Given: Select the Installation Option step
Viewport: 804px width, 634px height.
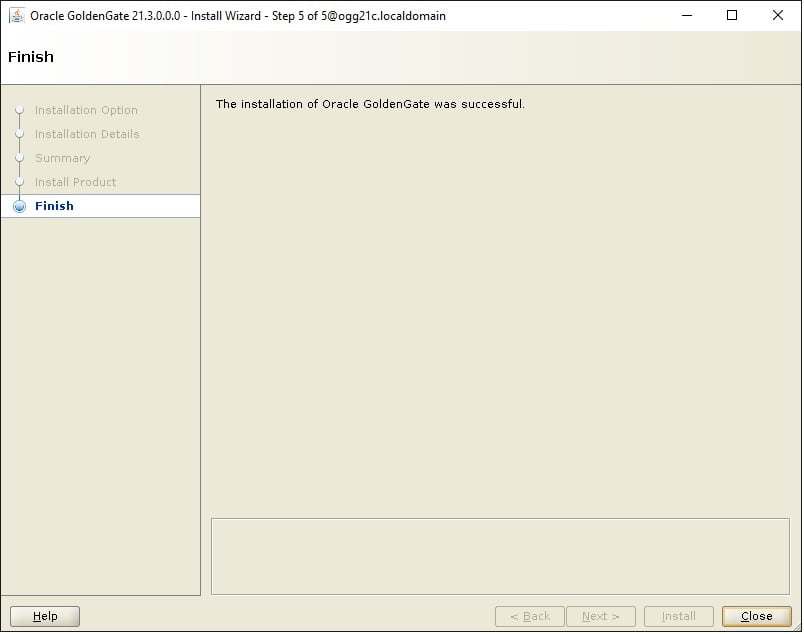Looking at the screenshot, I should click(86, 110).
